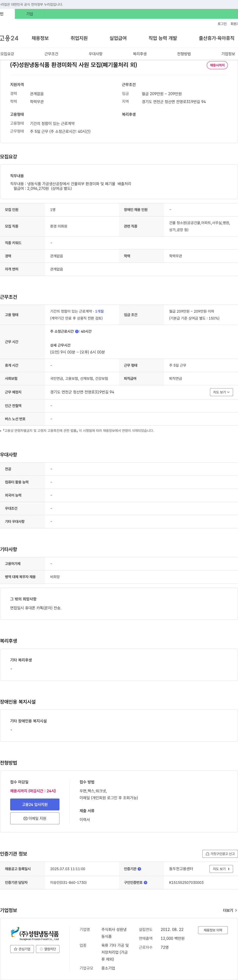Click the 주식회사 성원냉동식품 company name
Viewport: 238px width, 980px height.
tap(114, 933)
